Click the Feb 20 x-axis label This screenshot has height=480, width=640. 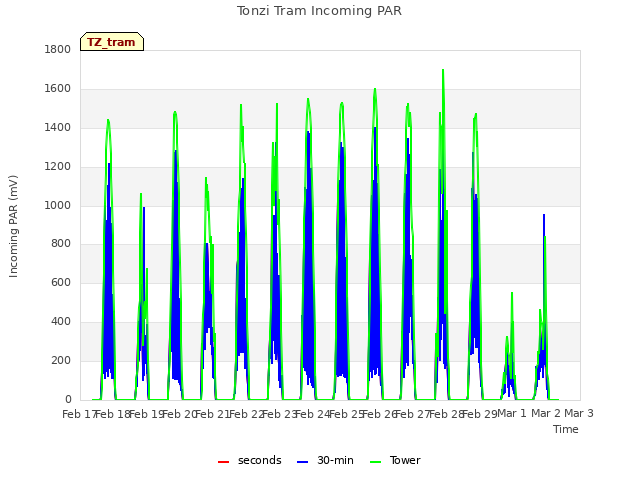[x=179, y=414]
